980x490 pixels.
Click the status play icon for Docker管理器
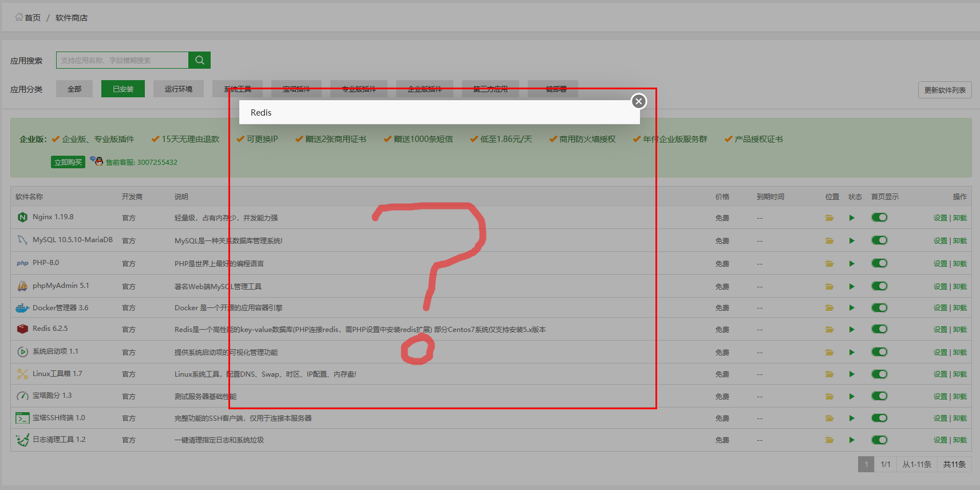(852, 308)
